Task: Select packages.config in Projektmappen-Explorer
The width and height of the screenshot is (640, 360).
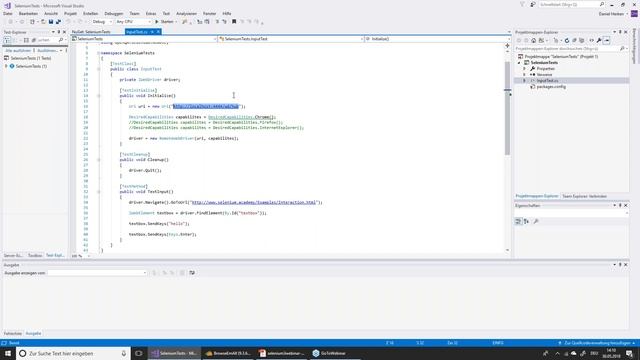Action: pos(551,87)
